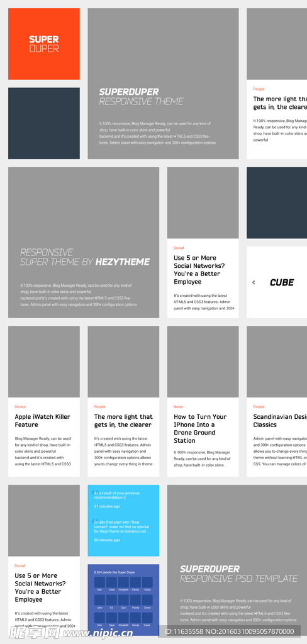
Task: Click the previous arrow beside CUBE
Action: 254,282
